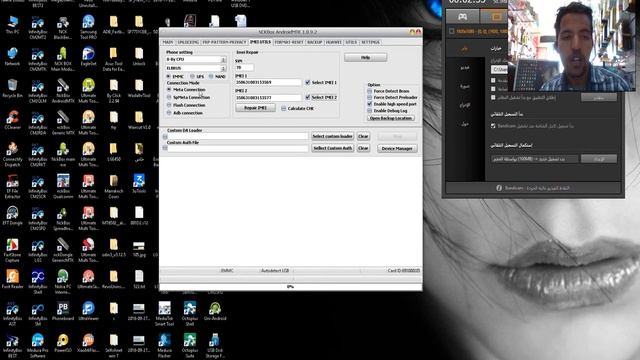Click the IMEI 2 input field
The image size is (640, 360).
pyautogui.click(x=268, y=98)
